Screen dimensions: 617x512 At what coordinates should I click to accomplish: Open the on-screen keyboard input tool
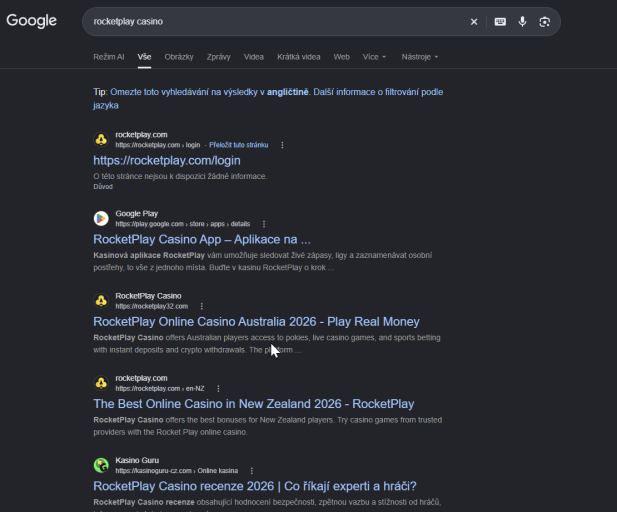(500, 22)
